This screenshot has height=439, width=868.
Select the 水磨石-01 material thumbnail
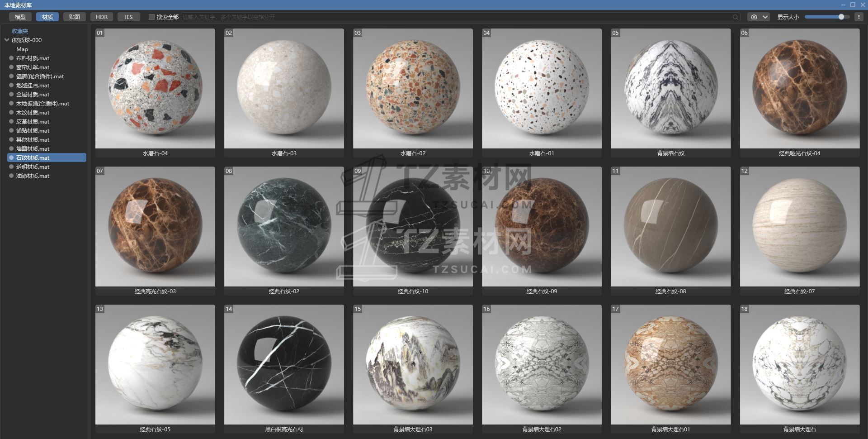click(x=542, y=89)
